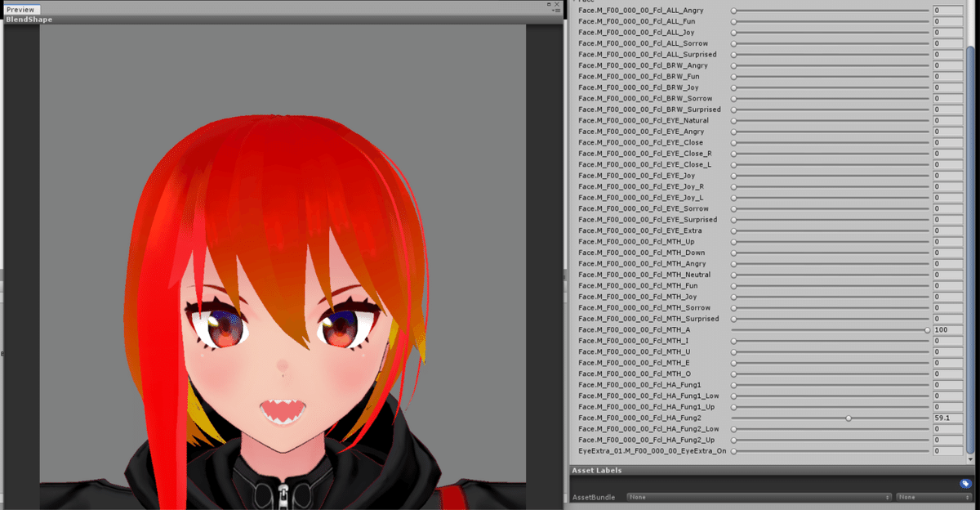The width and height of the screenshot is (980, 510).
Task: Click the Fcl_HA_Fung2 value field showing 59.1
Action: click(948, 418)
